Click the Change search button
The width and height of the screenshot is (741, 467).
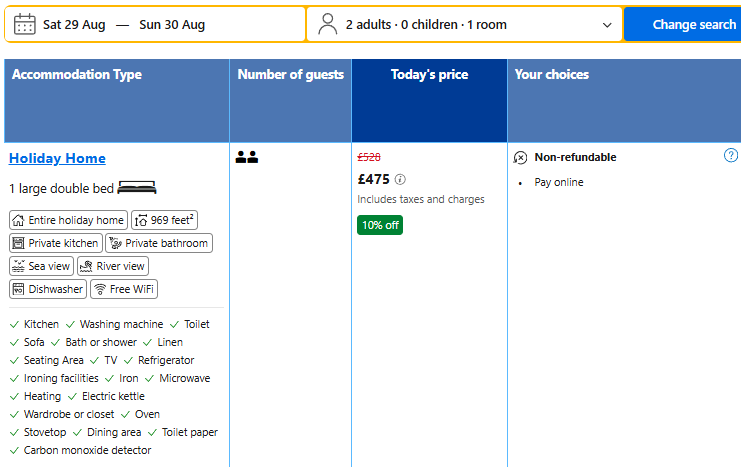(683, 24)
